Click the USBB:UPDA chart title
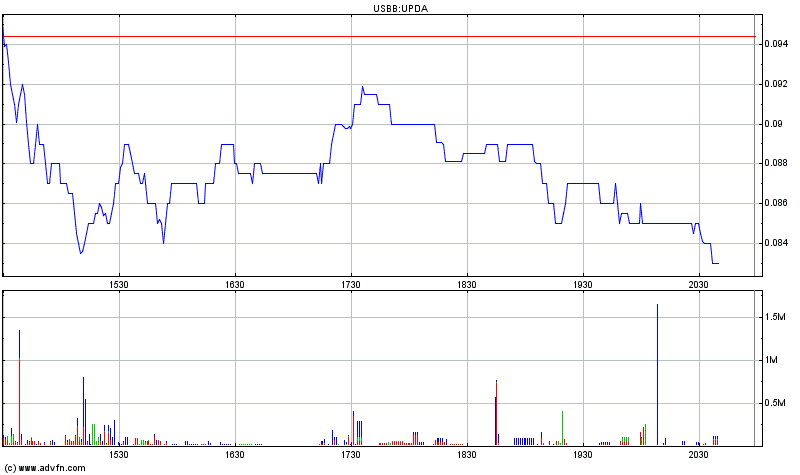The image size is (800, 475). click(401, 9)
